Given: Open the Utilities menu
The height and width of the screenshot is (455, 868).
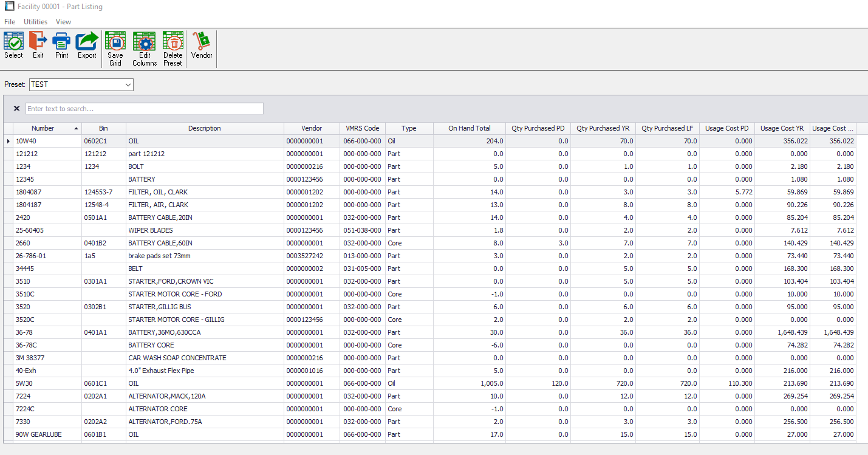Looking at the screenshot, I should 35,22.
